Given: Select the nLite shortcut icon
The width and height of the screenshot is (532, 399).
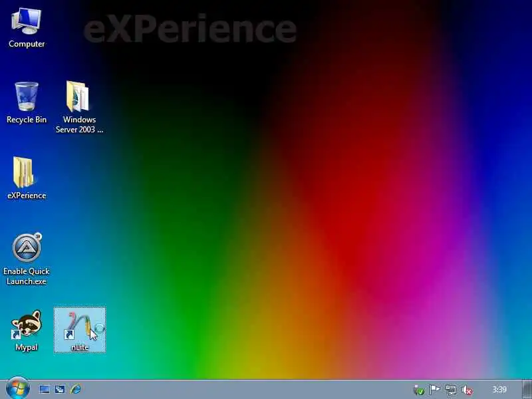Looking at the screenshot, I should click(80, 330).
